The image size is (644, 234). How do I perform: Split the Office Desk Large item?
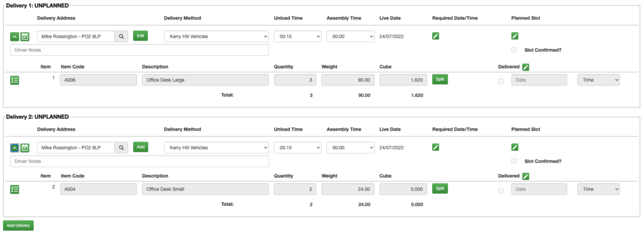tap(440, 79)
